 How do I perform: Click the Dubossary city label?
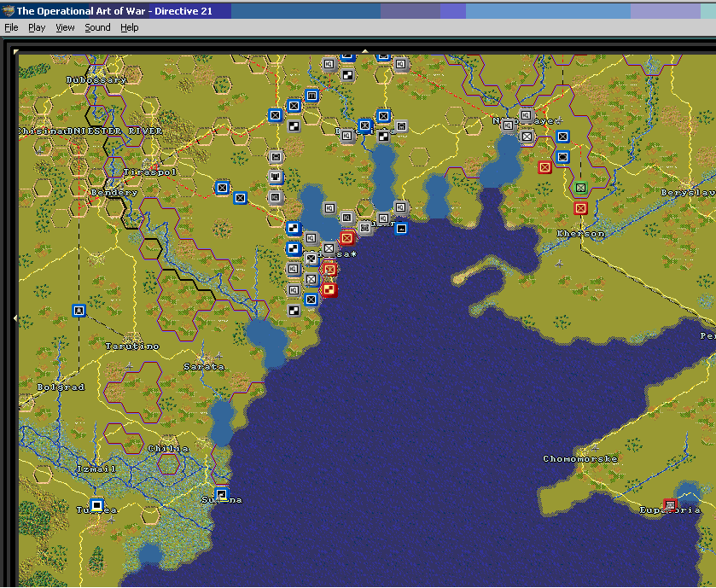coord(96,80)
